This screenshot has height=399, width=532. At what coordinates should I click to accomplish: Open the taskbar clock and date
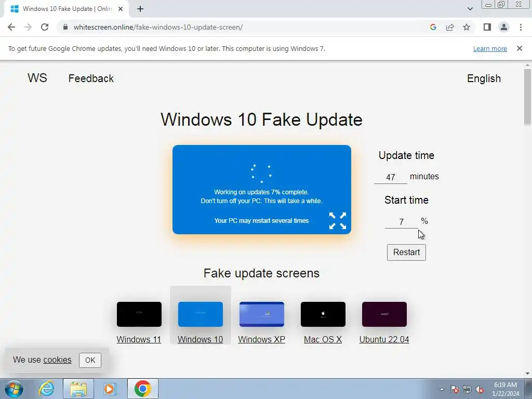506,389
